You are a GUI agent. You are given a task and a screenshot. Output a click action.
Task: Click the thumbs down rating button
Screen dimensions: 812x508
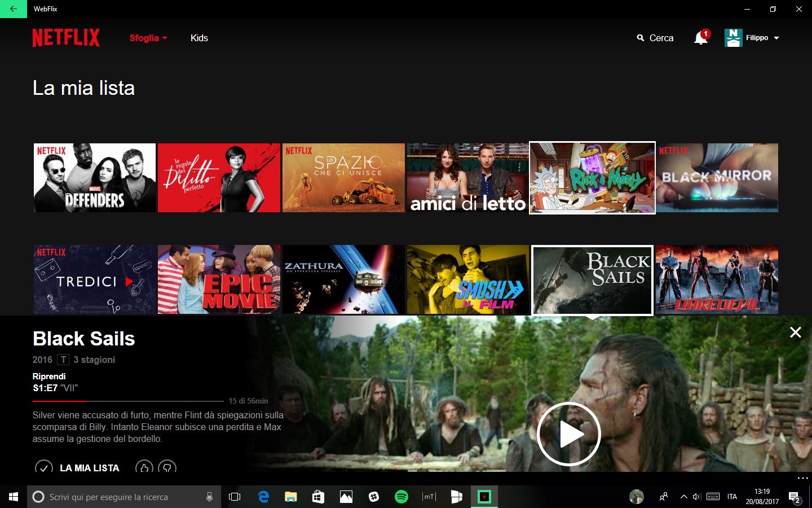(167, 467)
